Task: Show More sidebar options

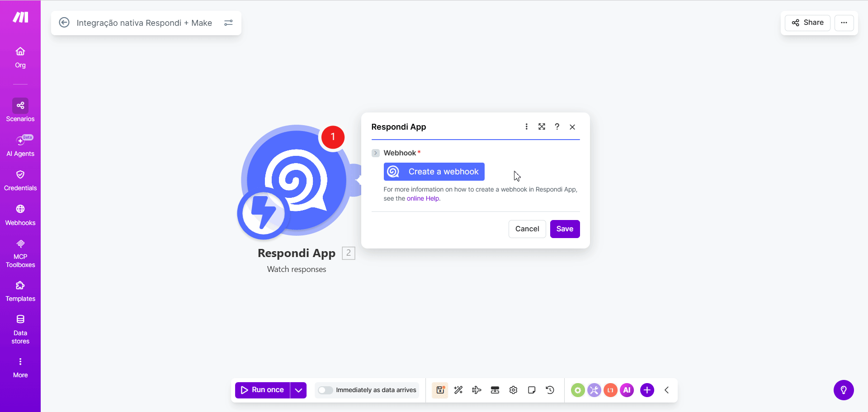Action: click(20, 368)
